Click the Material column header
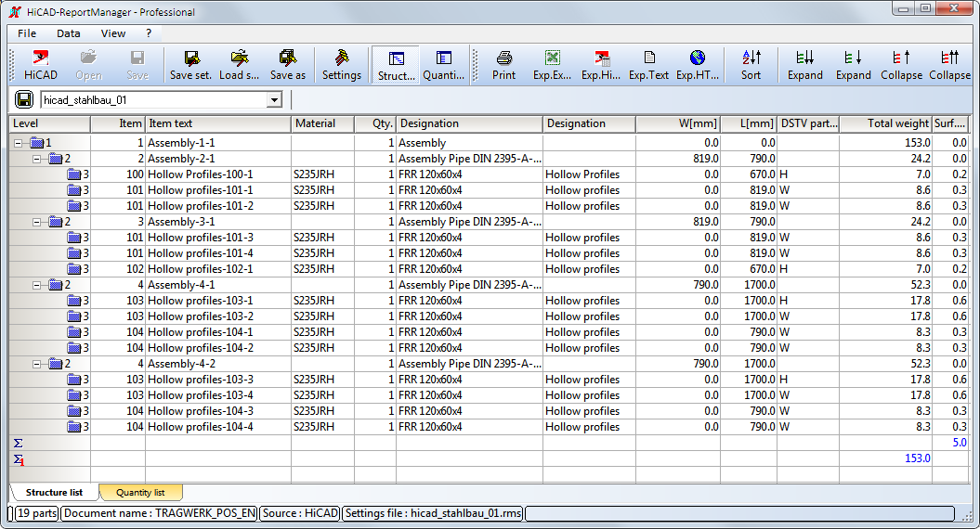Image resolution: width=980 pixels, height=529 pixels. click(321, 123)
